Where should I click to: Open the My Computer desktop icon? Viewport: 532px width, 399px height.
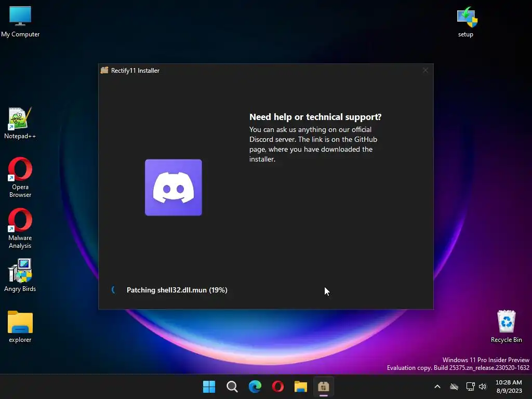20,21
